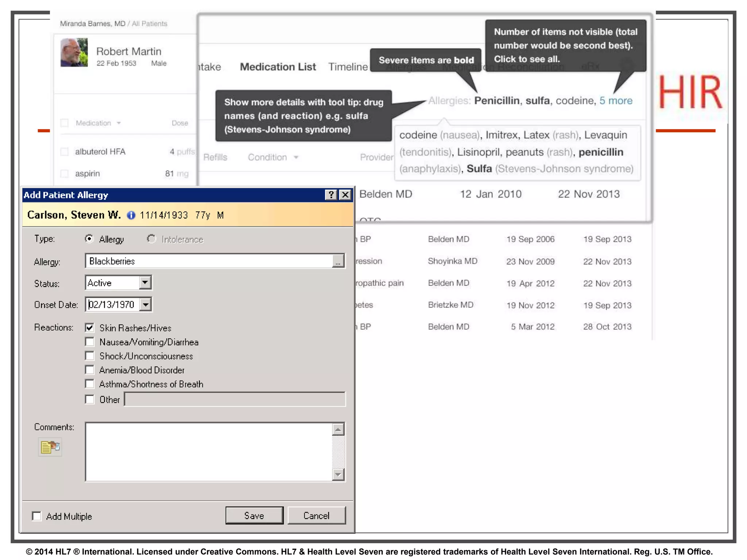
Task: Open the Onset Date dropdown
Action: pos(146,304)
